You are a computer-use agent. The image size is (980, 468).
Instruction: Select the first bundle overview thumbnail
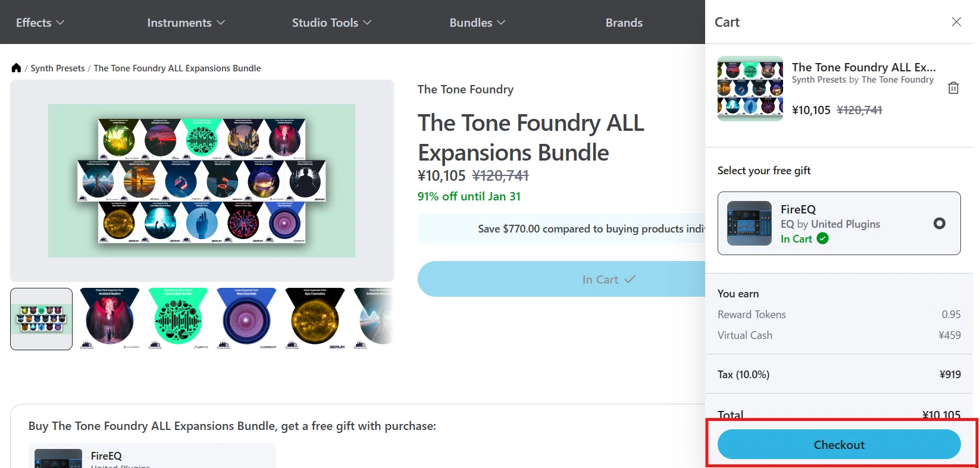41,319
